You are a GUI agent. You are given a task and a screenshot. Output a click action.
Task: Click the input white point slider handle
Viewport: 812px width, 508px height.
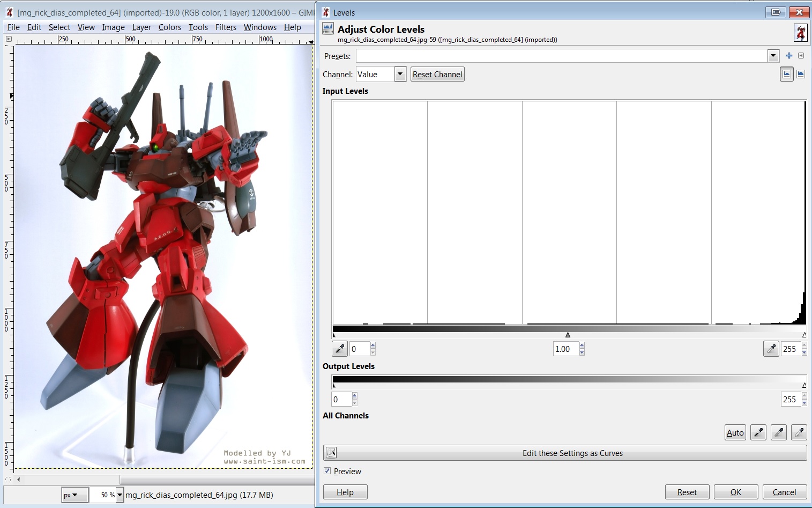pos(804,335)
